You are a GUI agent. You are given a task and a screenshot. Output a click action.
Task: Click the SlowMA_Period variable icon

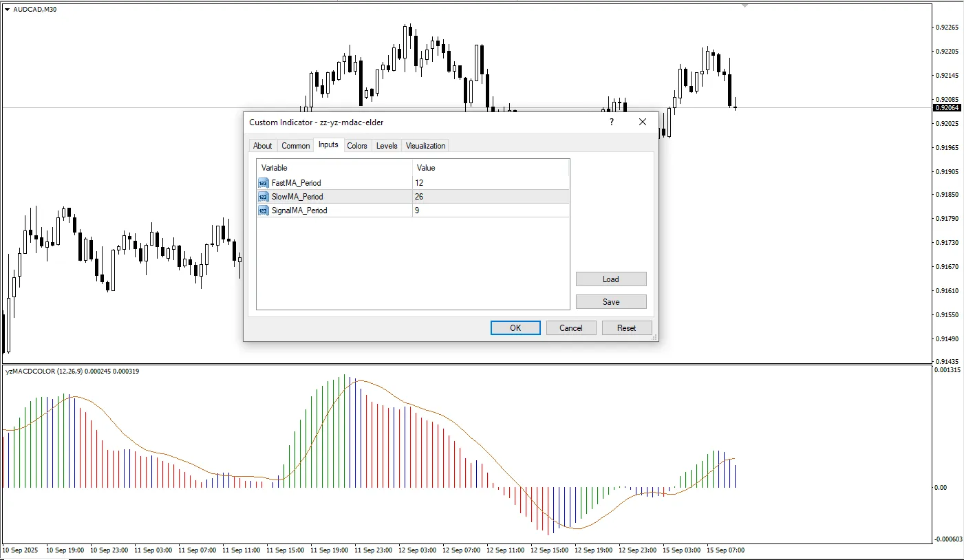[264, 197]
